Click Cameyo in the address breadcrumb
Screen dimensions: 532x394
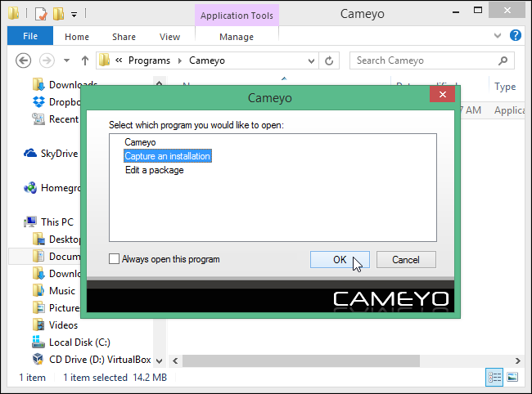point(207,60)
